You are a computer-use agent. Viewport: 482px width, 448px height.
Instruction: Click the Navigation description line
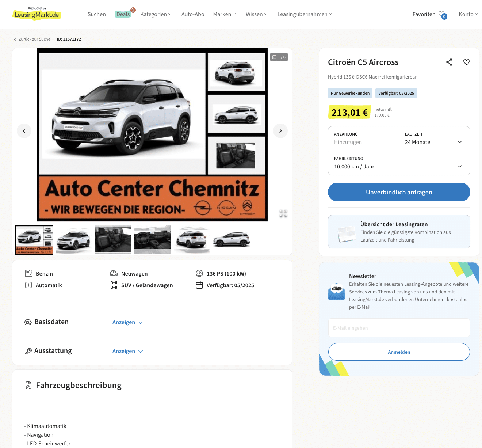(39, 435)
